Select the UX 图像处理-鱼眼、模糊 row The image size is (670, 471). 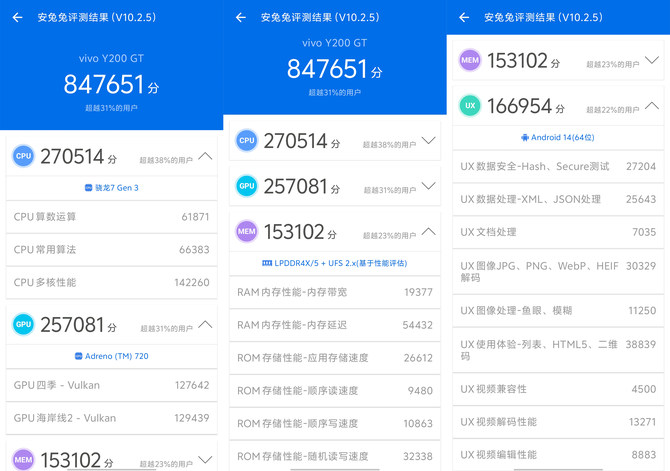(558, 311)
